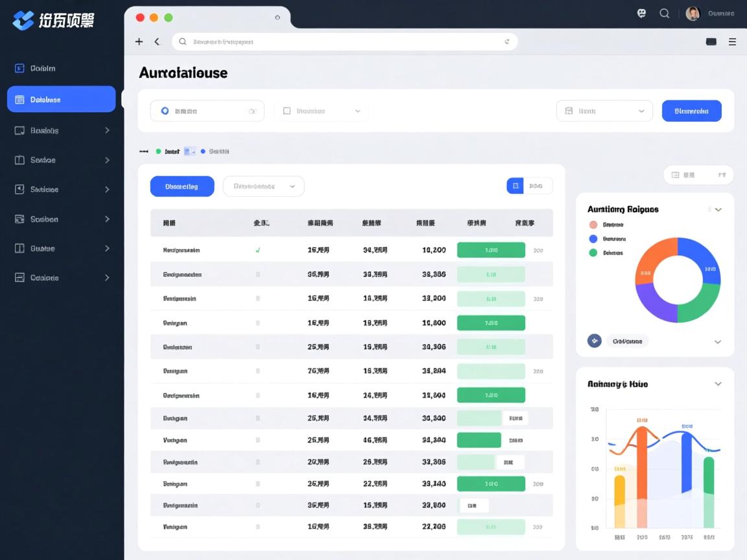This screenshot has width=747, height=560.
Task: Click the reload icon inside the address bar
Action: pyautogui.click(x=506, y=41)
